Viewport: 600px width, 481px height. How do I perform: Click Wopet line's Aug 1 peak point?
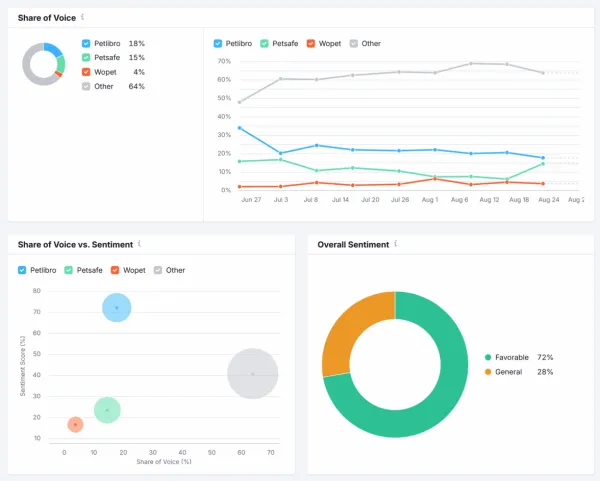(435, 179)
